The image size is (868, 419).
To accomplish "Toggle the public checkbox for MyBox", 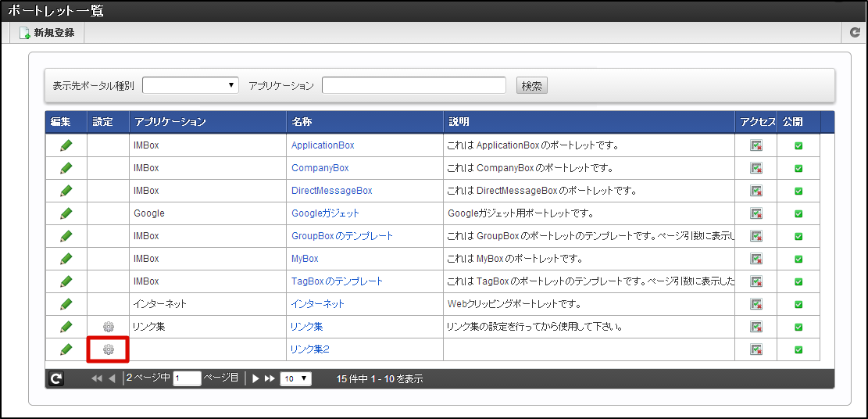I will [x=798, y=260].
